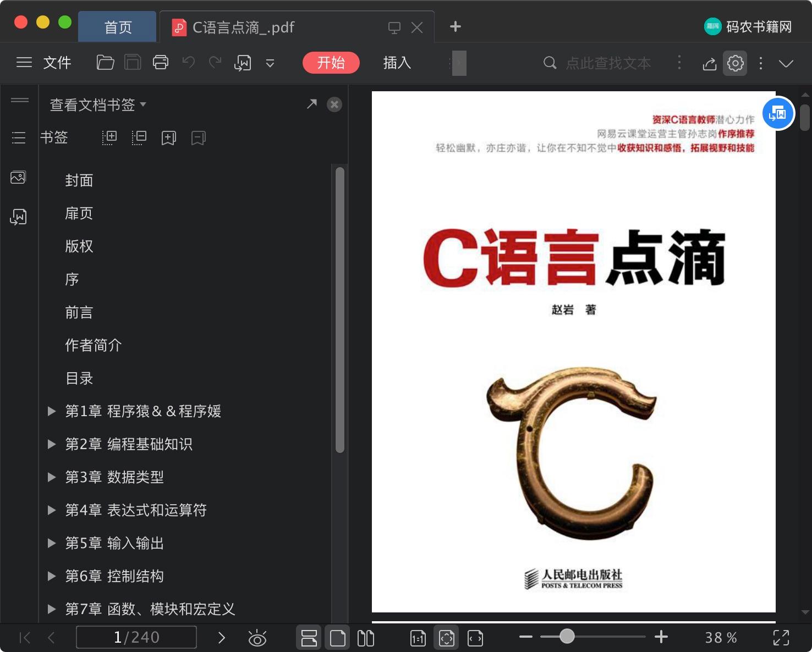Image resolution: width=812 pixels, height=652 pixels.
Task: Open the quick access toolbar dropdown
Action: 270,63
